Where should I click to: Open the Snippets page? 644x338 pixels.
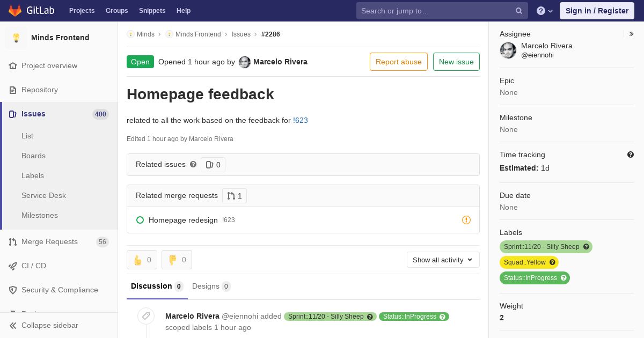pos(152,11)
